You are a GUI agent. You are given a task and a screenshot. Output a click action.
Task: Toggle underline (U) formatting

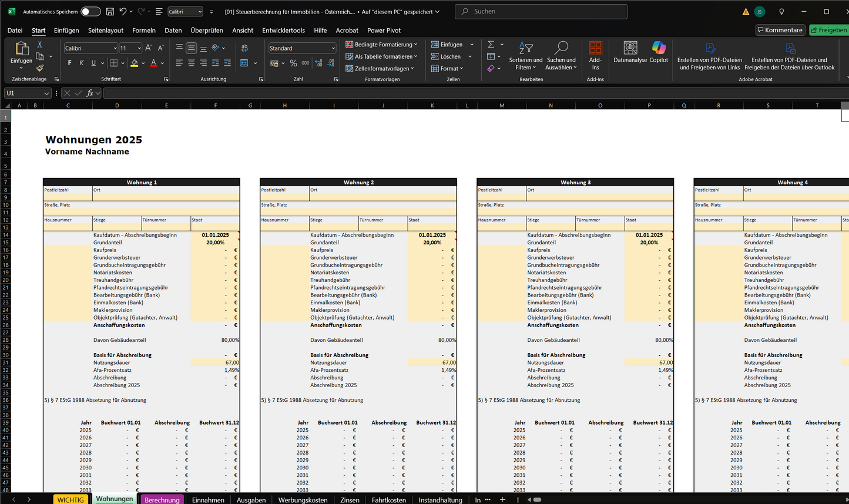[93, 63]
